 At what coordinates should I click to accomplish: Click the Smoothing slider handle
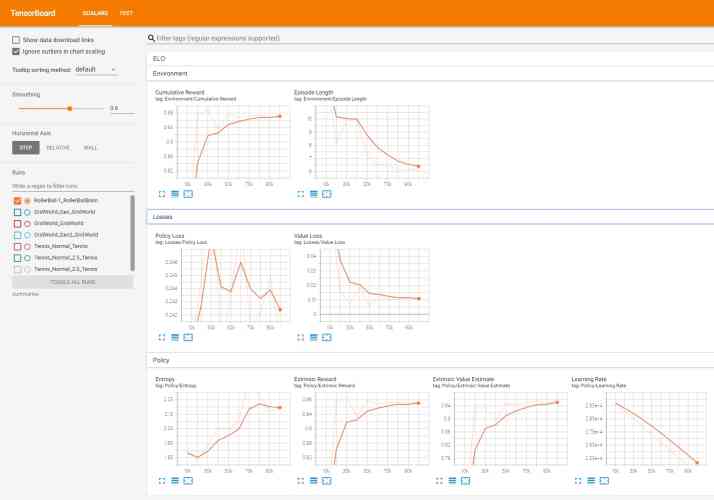[70, 108]
